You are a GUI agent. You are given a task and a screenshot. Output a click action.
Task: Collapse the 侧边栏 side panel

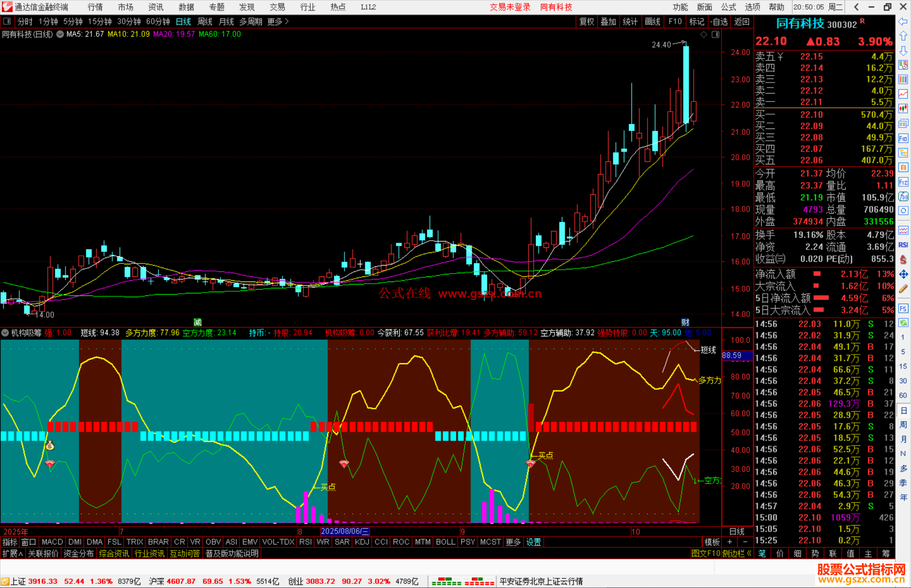pyautogui.click(x=736, y=553)
